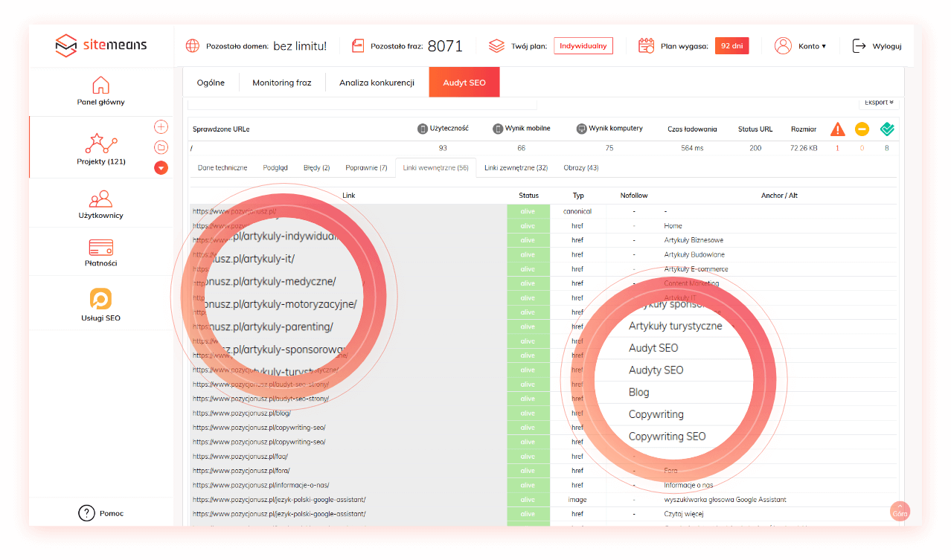951x560 pixels.
Task: Click the red warning triangle errors icon
Action: [x=838, y=129]
